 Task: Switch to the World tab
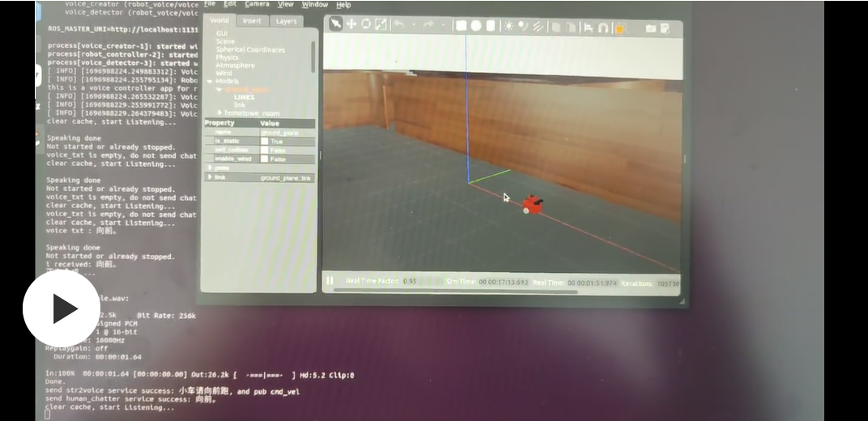(x=219, y=20)
